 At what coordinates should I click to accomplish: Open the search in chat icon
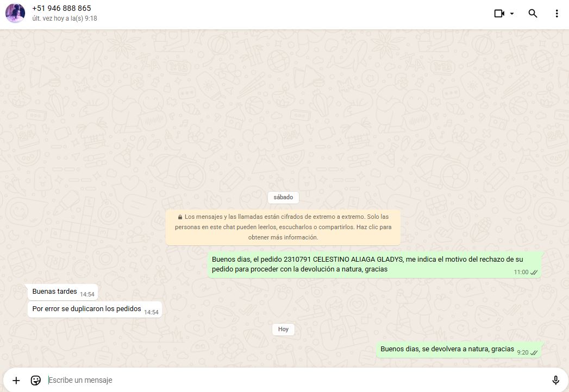(x=533, y=14)
